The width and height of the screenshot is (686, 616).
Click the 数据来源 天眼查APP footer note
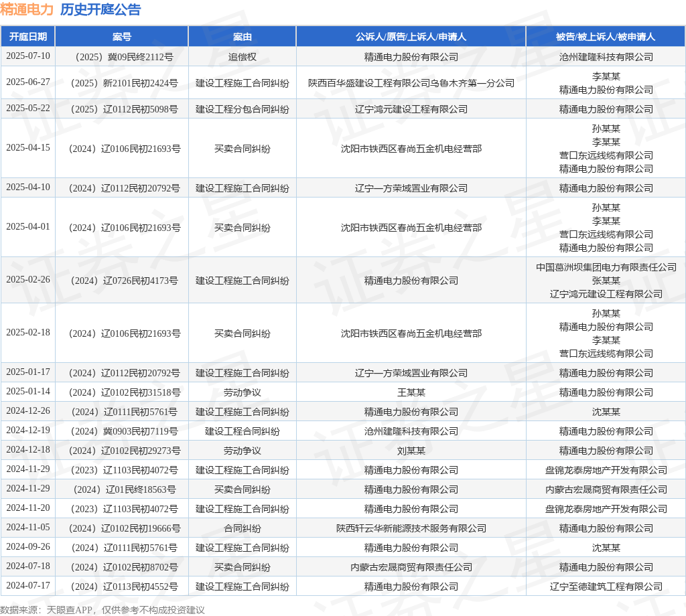point(102,610)
